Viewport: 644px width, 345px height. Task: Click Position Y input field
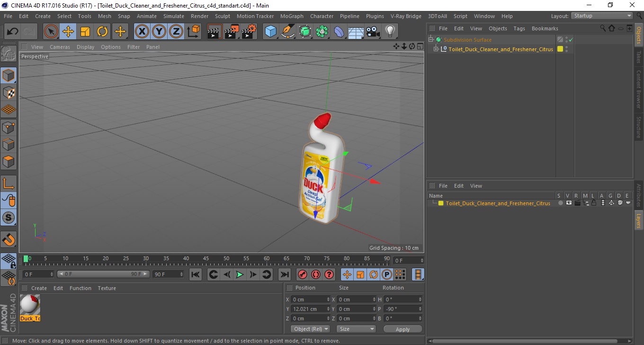coord(311,309)
